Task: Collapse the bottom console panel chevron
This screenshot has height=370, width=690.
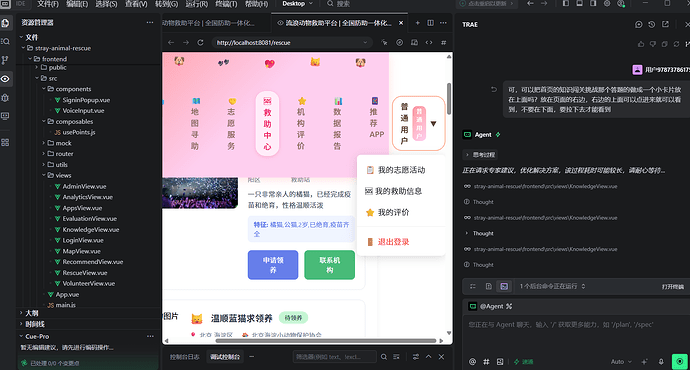Action: [x=429, y=357]
